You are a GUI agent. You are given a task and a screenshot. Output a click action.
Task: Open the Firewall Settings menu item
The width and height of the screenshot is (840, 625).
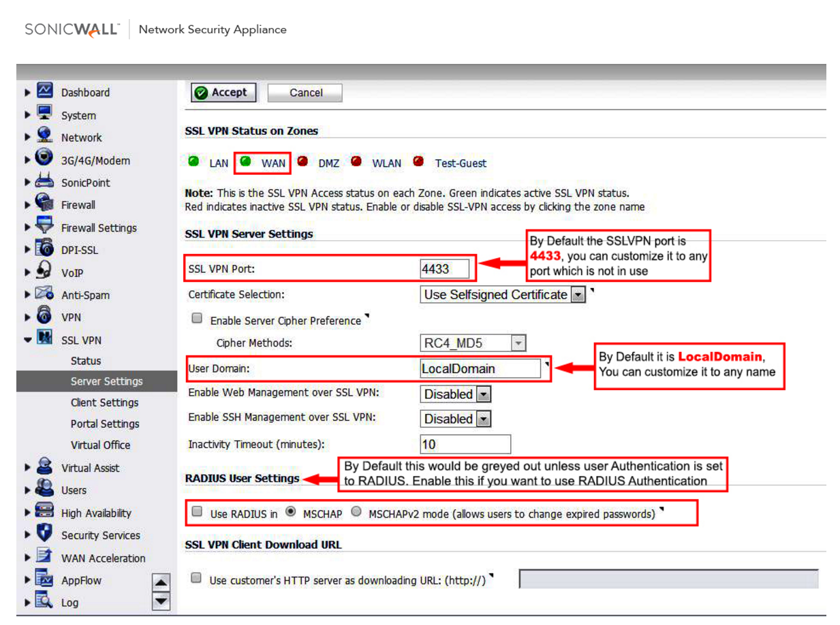(x=99, y=228)
